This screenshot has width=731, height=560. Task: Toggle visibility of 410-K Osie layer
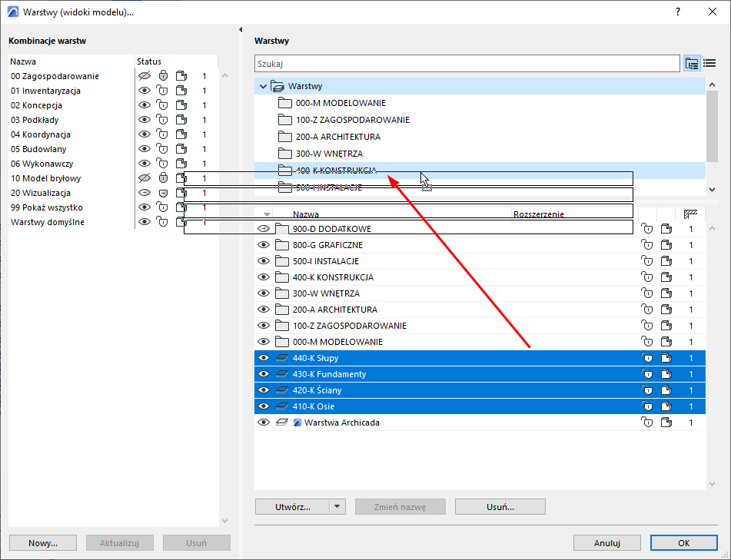point(264,406)
